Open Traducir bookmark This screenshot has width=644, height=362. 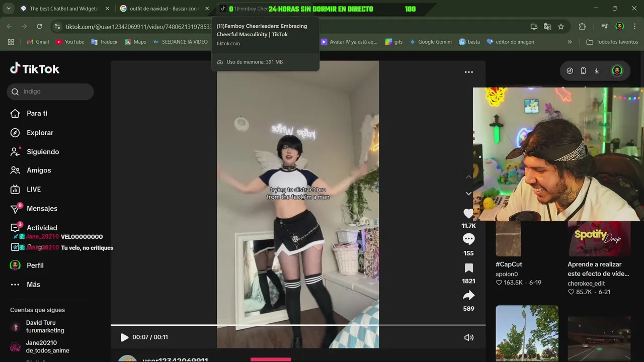tap(104, 42)
